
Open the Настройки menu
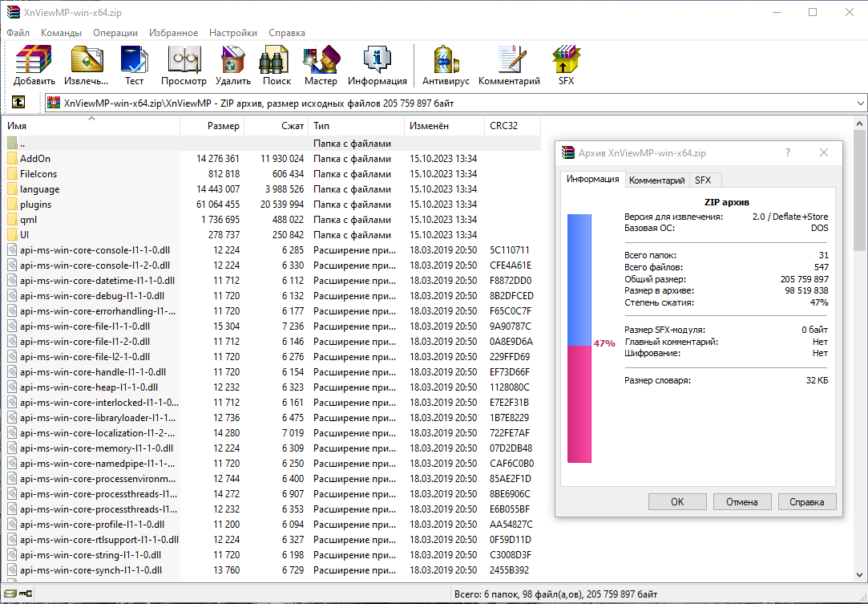coord(233,33)
